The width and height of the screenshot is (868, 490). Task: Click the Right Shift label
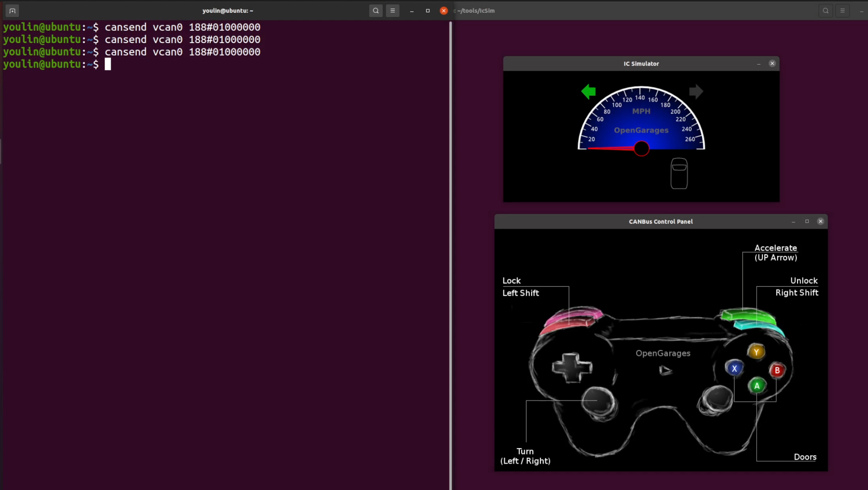tap(797, 293)
